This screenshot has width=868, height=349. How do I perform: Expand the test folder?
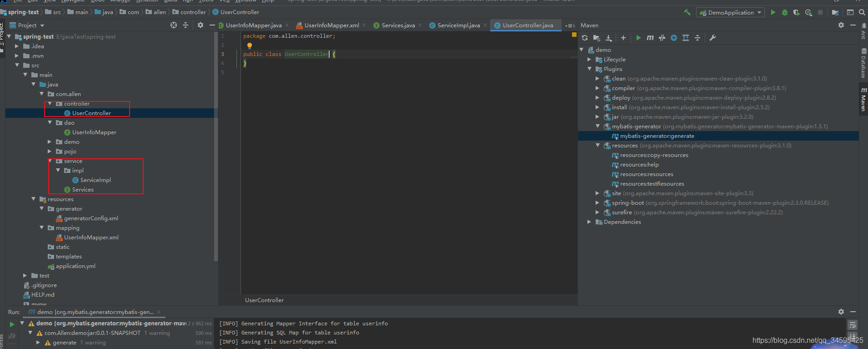coord(25,275)
